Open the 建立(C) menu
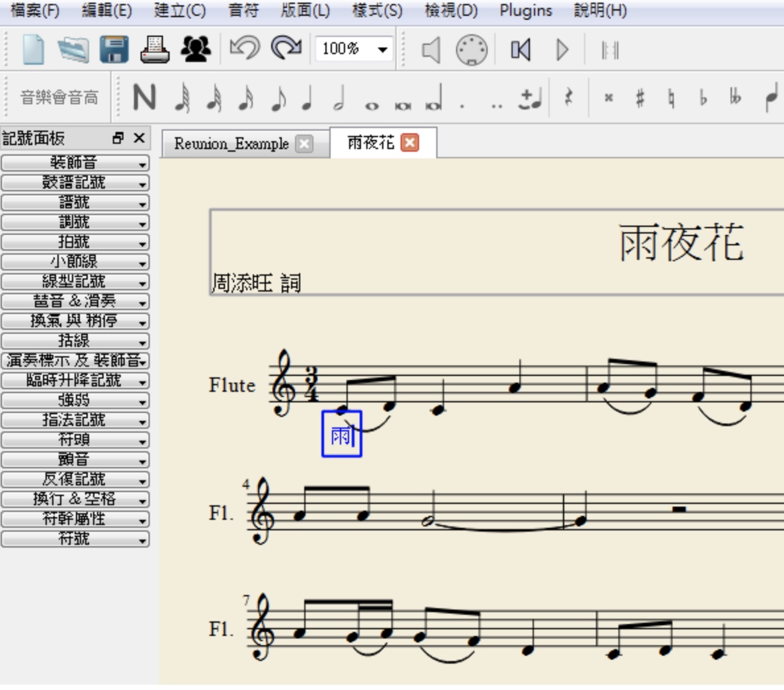The height and width of the screenshot is (690, 784). click(x=180, y=11)
